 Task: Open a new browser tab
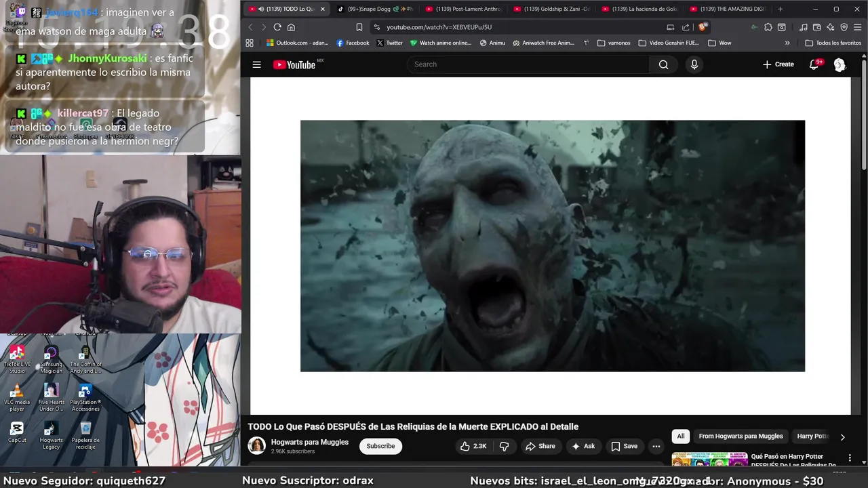pyautogui.click(x=780, y=9)
